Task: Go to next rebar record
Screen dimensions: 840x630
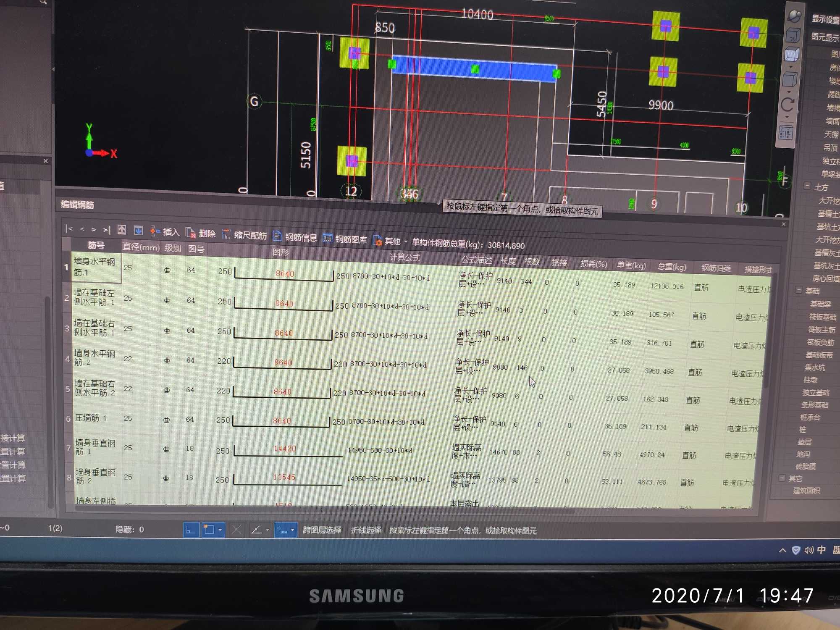Action: click(x=94, y=229)
